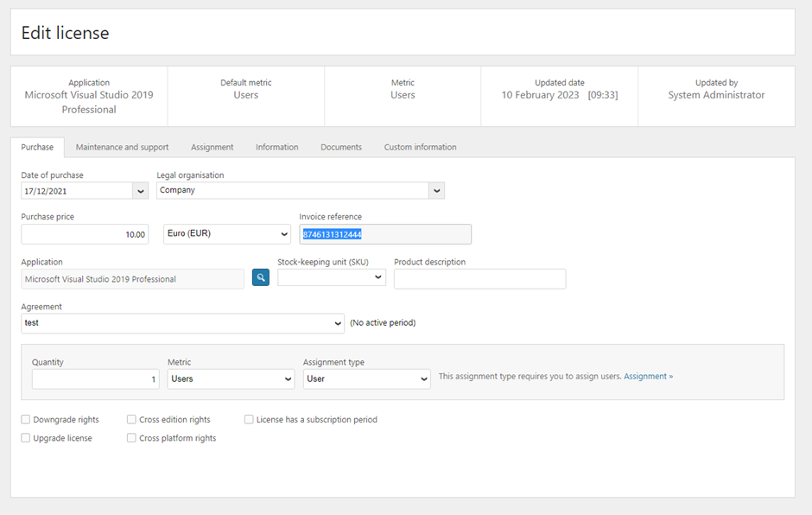The height and width of the screenshot is (515, 812).
Task: Enable the Downgrade rights checkbox
Action: (x=25, y=419)
